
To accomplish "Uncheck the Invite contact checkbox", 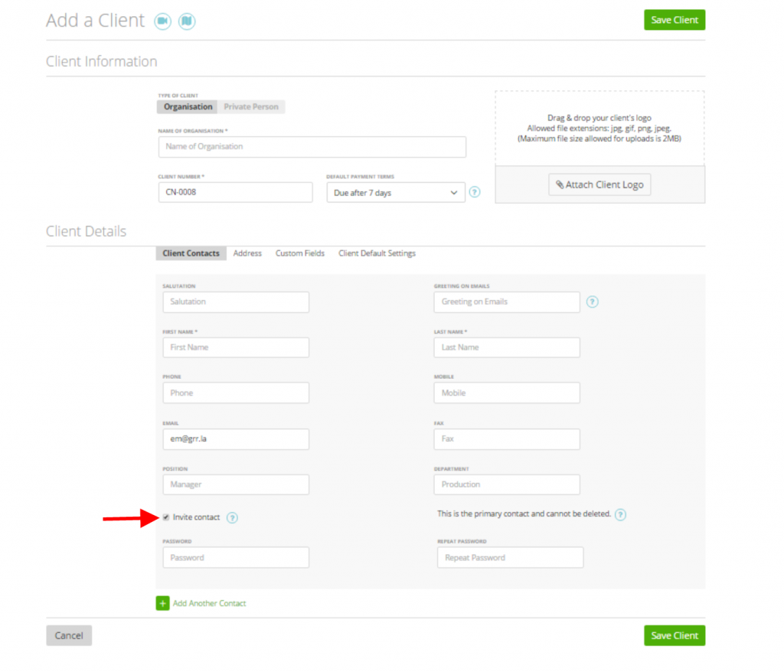I will tap(166, 517).
